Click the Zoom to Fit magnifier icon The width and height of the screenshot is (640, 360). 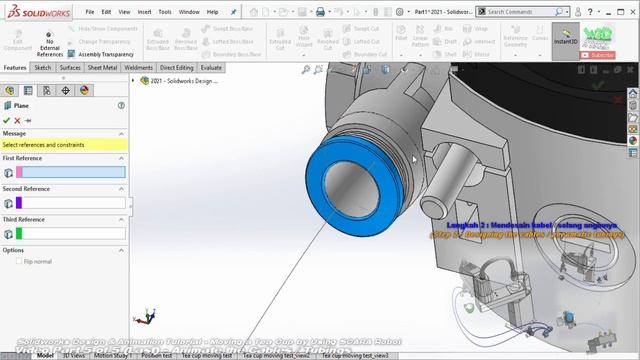[306, 70]
